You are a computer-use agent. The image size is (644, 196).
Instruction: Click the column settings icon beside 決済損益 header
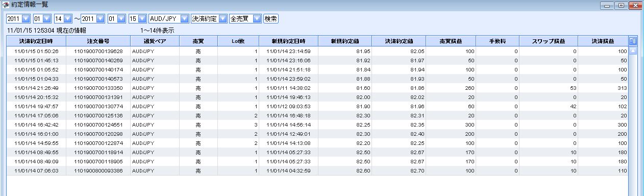633,41
